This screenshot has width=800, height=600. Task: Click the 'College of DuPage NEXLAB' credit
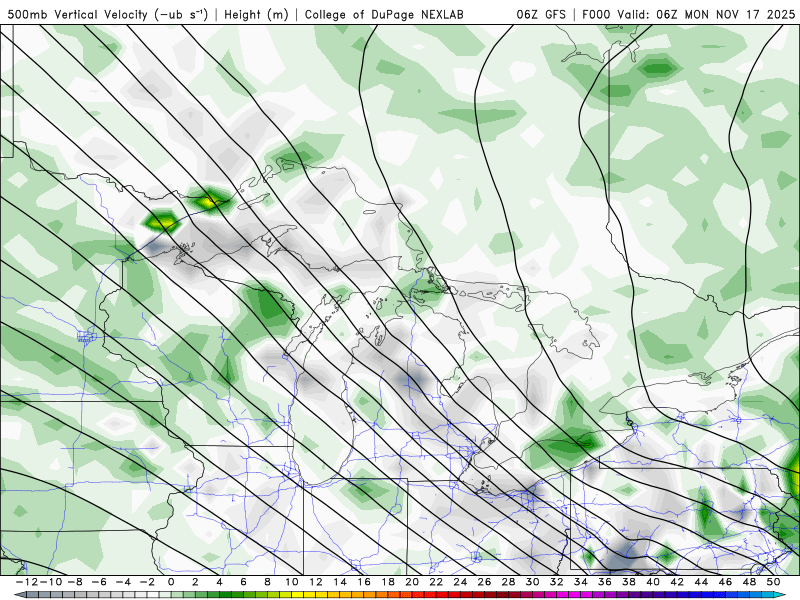point(384,14)
